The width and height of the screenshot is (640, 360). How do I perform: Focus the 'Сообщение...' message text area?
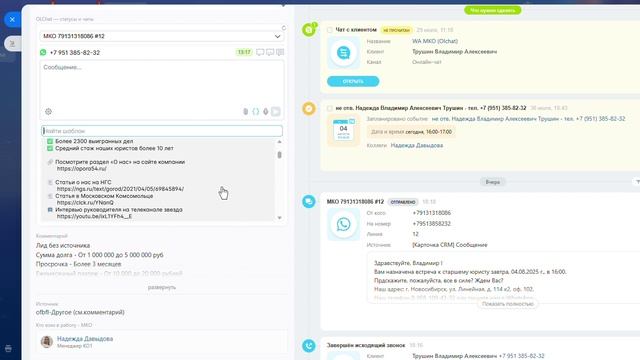(162, 84)
